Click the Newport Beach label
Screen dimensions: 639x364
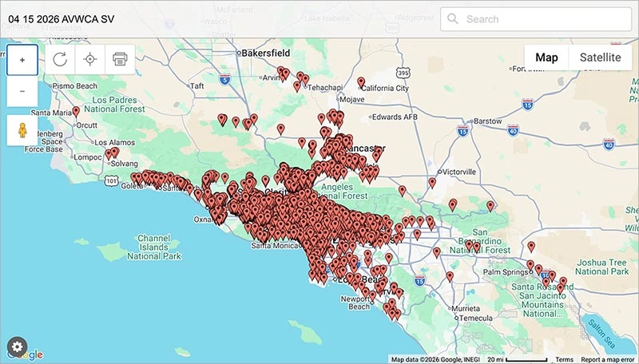tap(355, 303)
